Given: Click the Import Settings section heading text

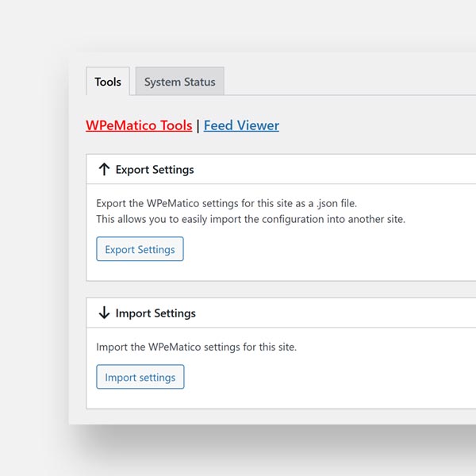Looking at the screenshot, I should (x=155, y=313).
